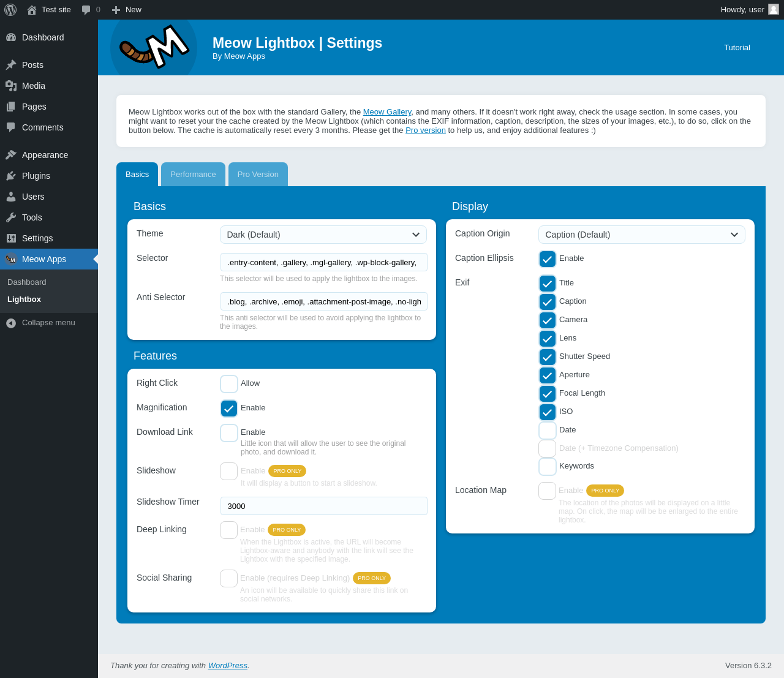Uncheck the Exif Focal Length checkbox

click(x=548, y=394)
